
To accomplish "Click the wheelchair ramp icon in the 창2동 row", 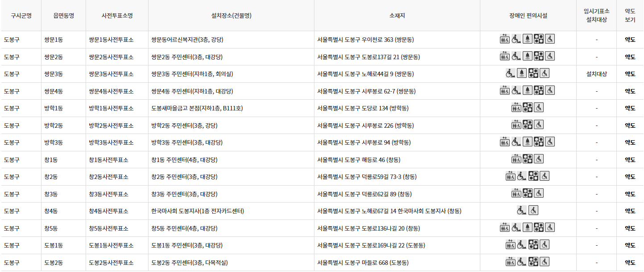I will (x=520, y=176).
